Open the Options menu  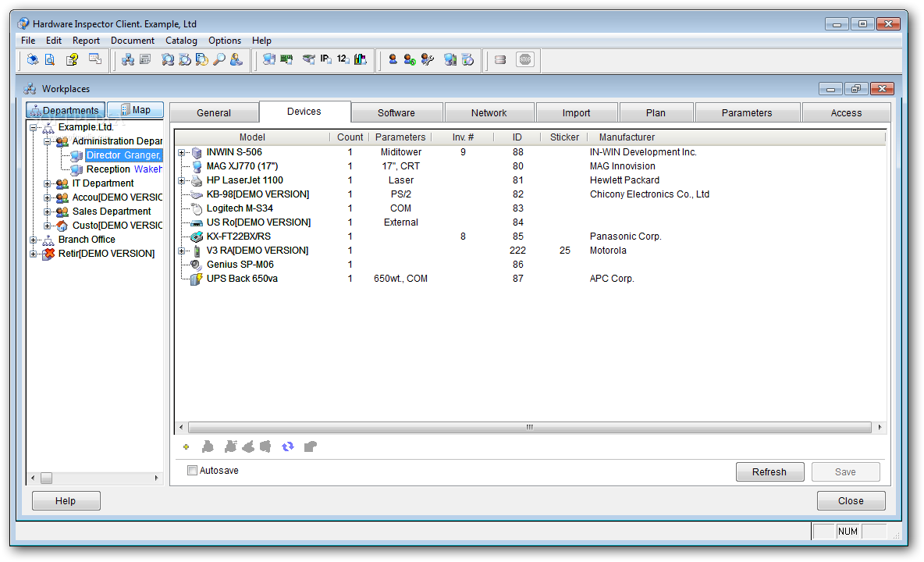(225, 41)
